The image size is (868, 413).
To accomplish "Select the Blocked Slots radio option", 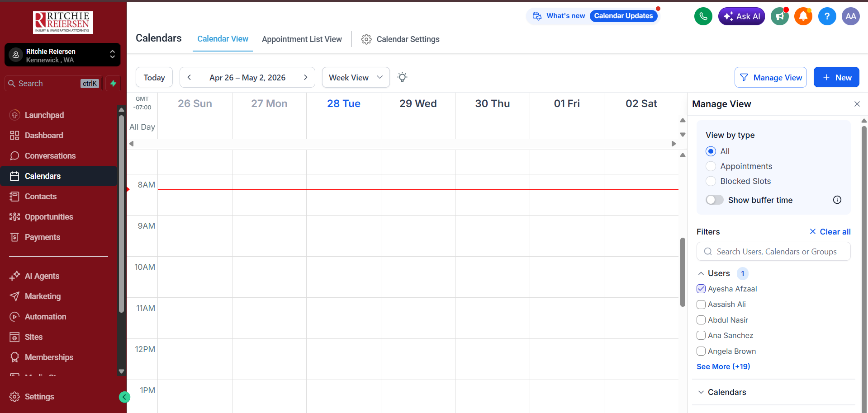I will click(711, 181).
